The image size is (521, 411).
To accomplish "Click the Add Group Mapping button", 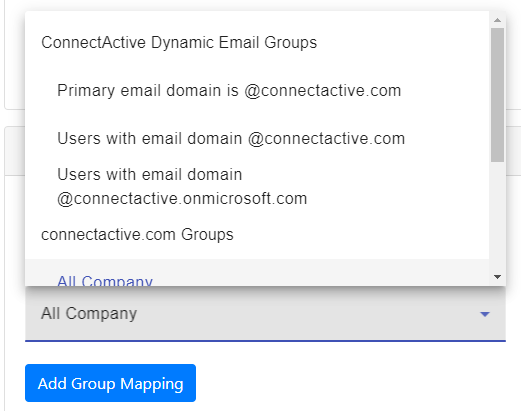I will tap(110, 383).
